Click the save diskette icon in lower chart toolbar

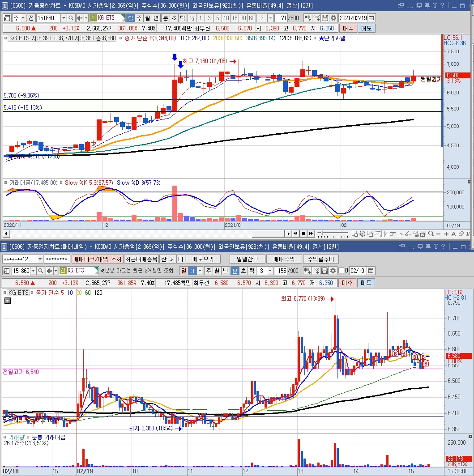pos(325,271)
